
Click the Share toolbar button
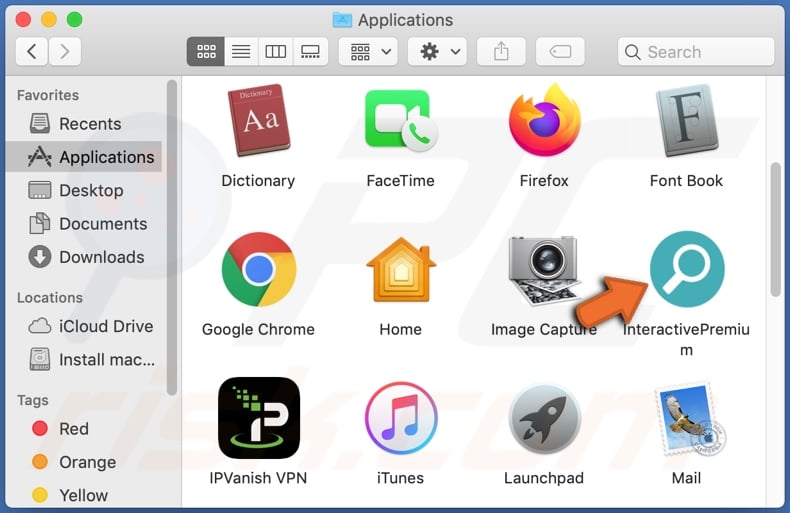[501, 51]
